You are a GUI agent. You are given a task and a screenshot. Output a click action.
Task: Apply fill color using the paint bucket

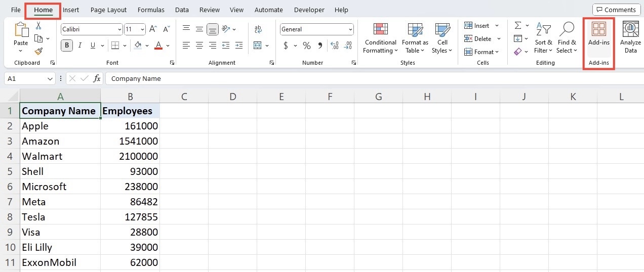coord(138,46)
